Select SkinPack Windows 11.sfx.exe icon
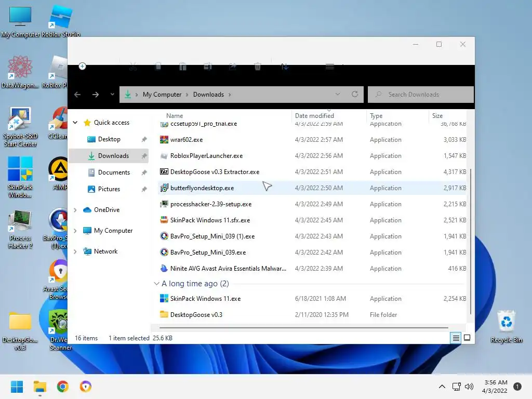The image size is (532, 399). point(164,220)
